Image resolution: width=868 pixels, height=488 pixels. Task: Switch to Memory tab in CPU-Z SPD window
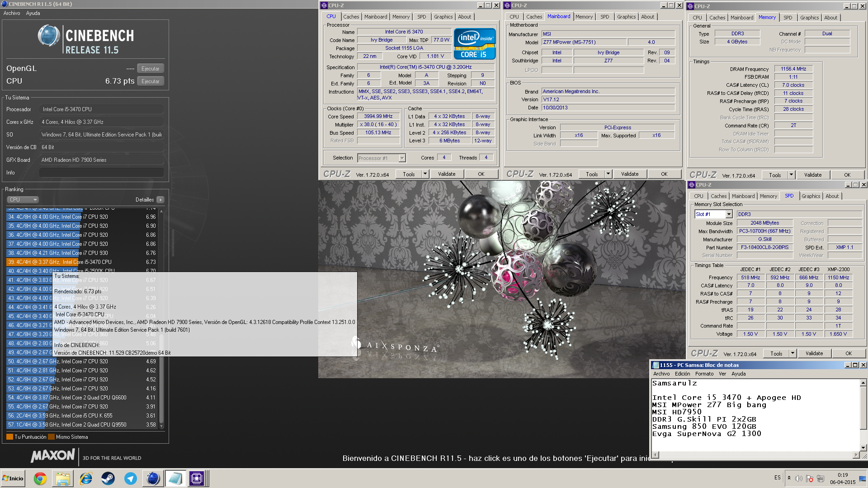click(768, 196)
